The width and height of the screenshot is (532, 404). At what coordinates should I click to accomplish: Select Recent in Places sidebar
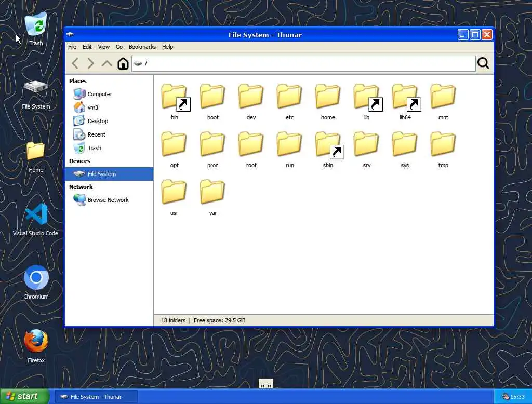(109, 134)
